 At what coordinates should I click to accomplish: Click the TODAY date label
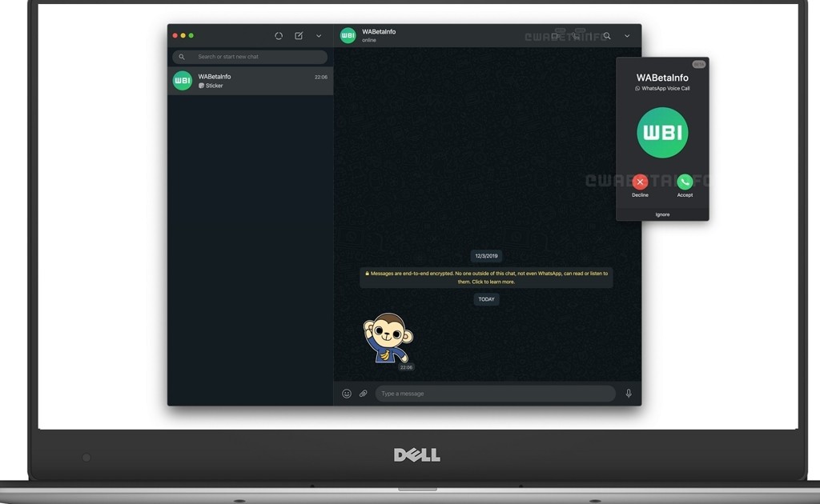point(486,299)
